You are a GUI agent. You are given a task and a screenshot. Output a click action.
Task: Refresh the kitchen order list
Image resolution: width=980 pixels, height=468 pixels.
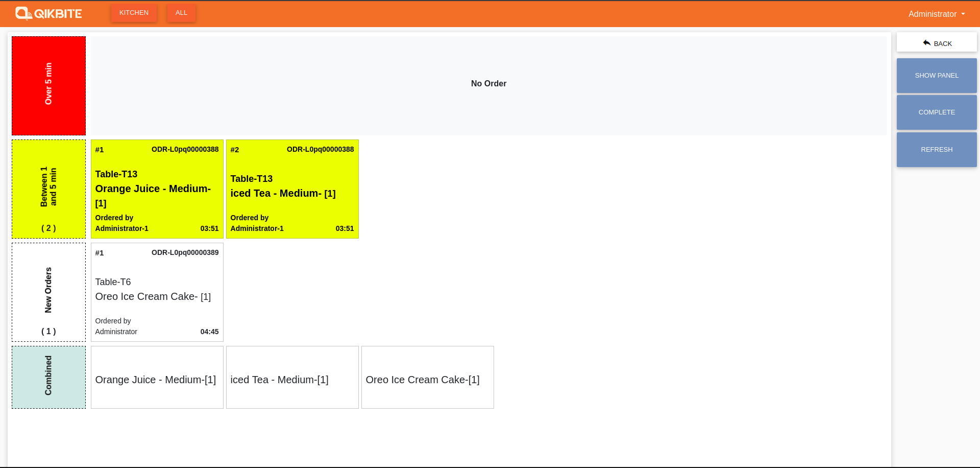pos(936,150)
